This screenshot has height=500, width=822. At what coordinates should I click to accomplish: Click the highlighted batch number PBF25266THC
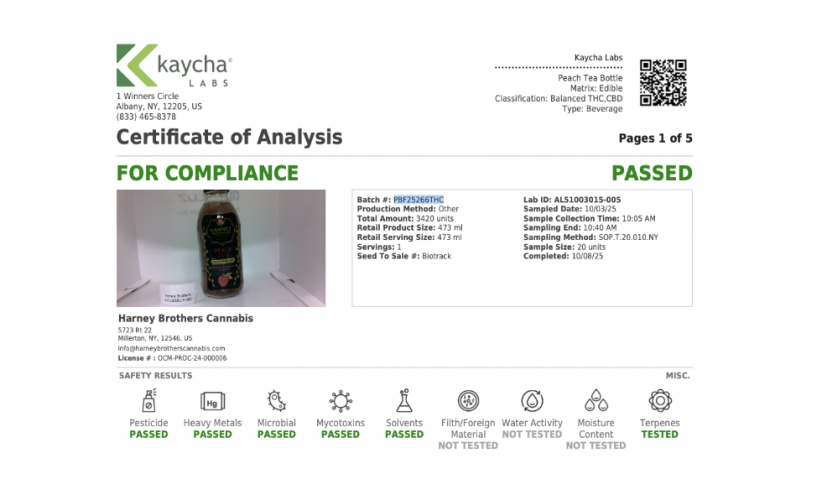pyautogui.click(x=418, y=200)
